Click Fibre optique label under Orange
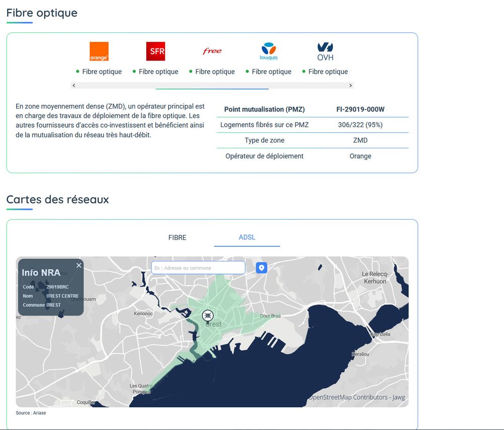Image resolution: width=504 pixels, height=430 pixels. click(x=102, y=72)
